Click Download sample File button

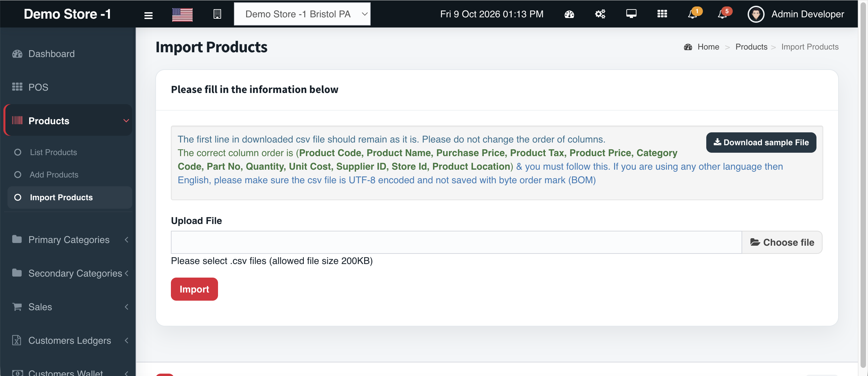coord(761,143)
